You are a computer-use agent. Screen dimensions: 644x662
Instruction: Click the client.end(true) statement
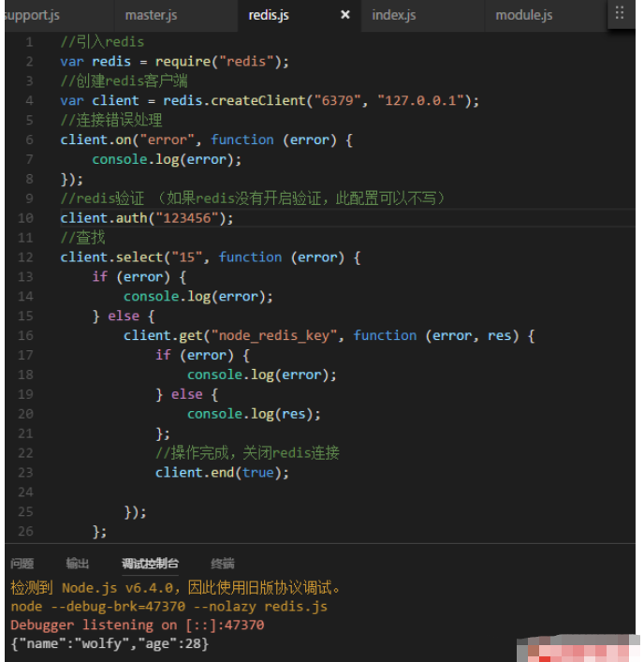click(x=222, y=473)
